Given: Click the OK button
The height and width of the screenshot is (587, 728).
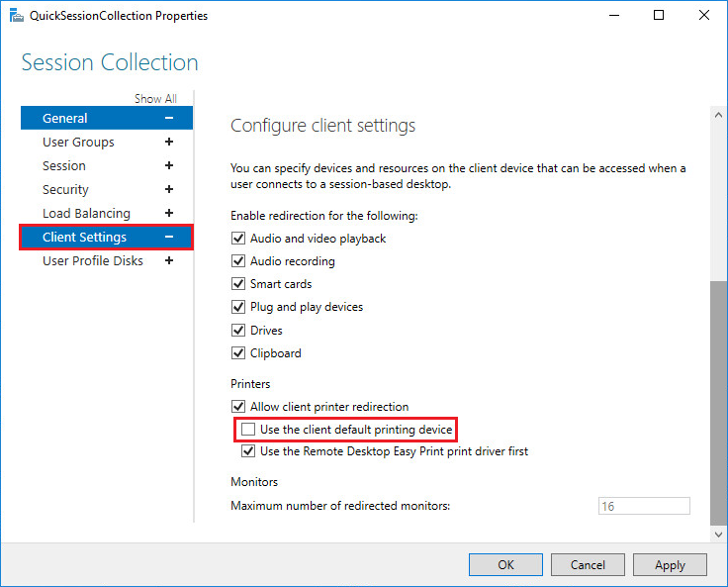Looking at the screenshot, I should pyautogui.click(x=505, y=564).
